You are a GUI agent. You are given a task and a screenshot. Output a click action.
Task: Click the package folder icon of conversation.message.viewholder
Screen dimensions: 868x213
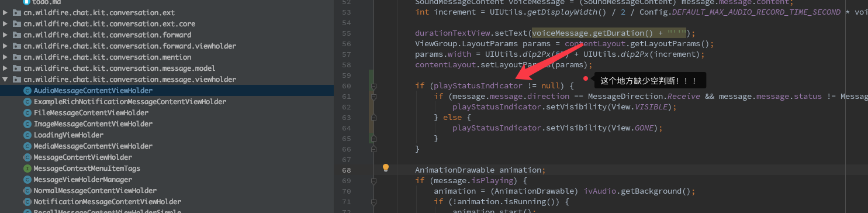pyautogui.click(x=17, y=80)
